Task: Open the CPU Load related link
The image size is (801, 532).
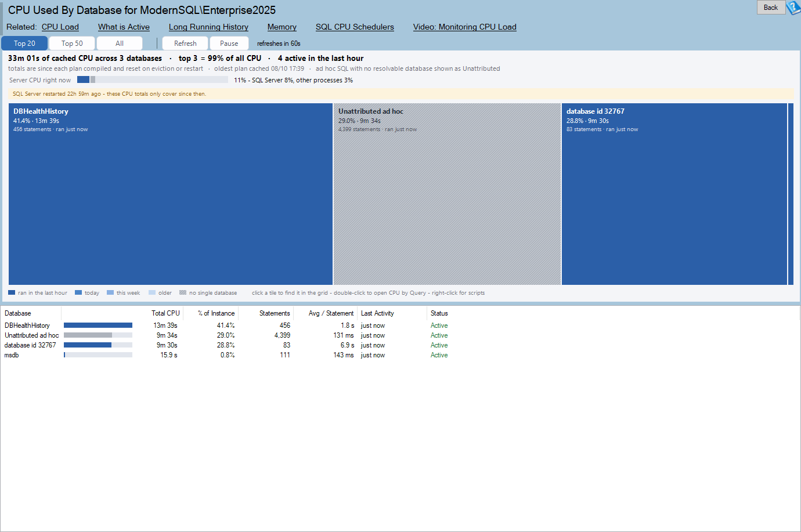Action: coord(60,27)
